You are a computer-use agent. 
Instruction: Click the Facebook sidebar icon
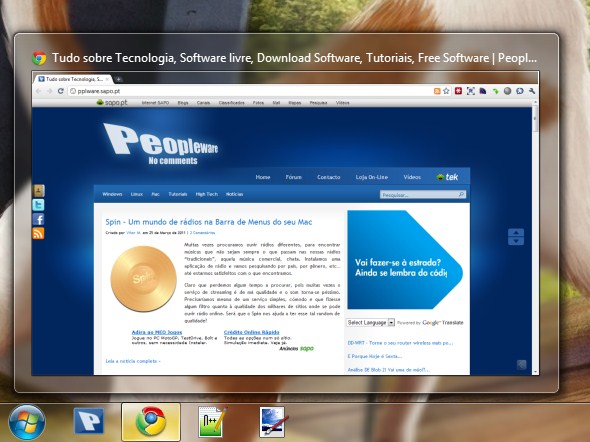pos(38,219)
